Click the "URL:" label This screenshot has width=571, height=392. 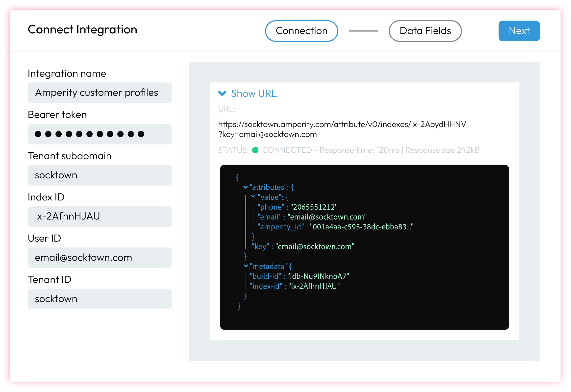tap(227, 109)
